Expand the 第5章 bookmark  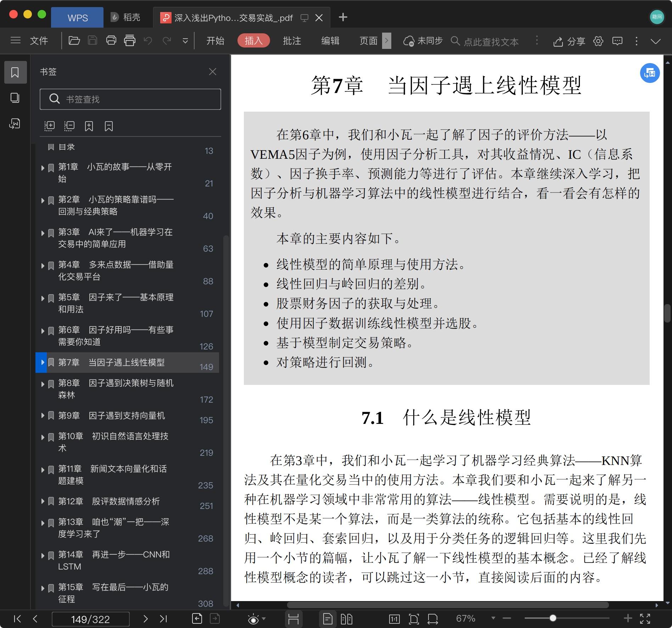[43, 298]
